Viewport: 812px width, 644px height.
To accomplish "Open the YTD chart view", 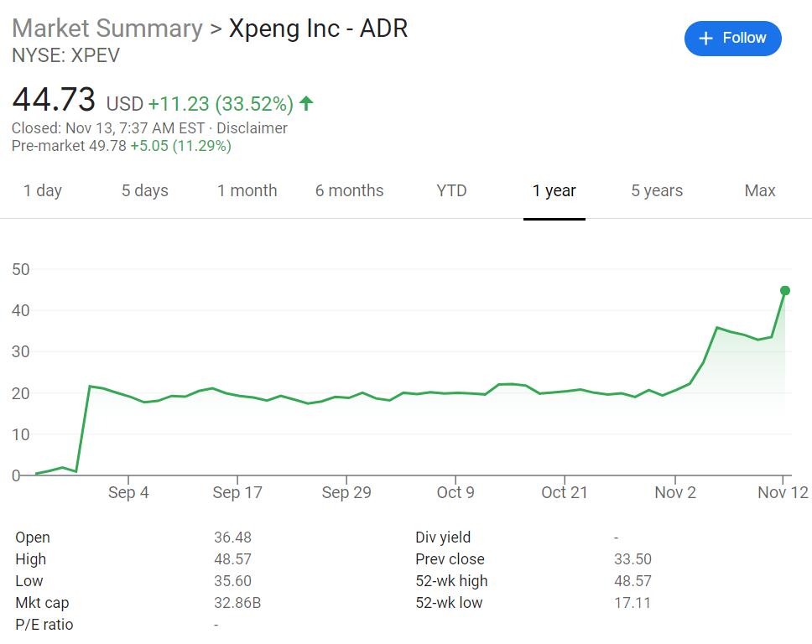I will [451, 191].
